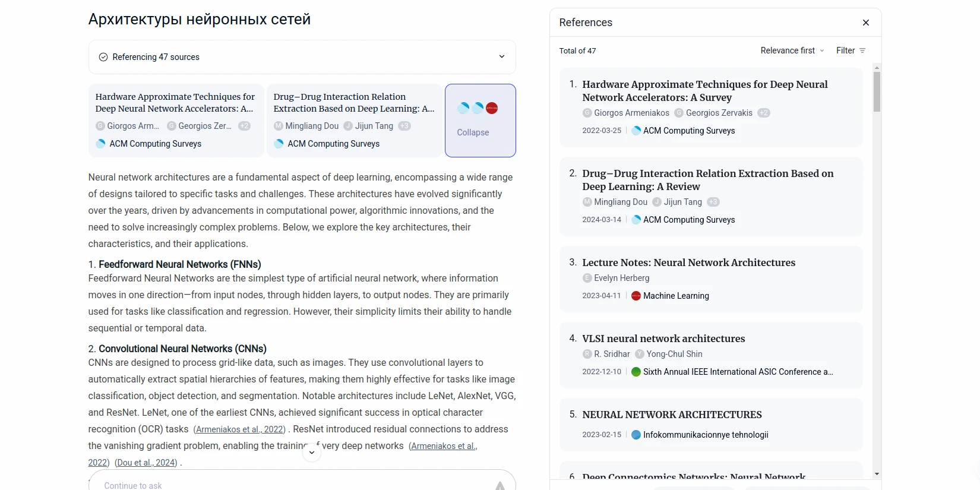Viewport: 980px width, 490px height.
Task: Click the send arrow in the ask field
Action: tap(500, 485)
